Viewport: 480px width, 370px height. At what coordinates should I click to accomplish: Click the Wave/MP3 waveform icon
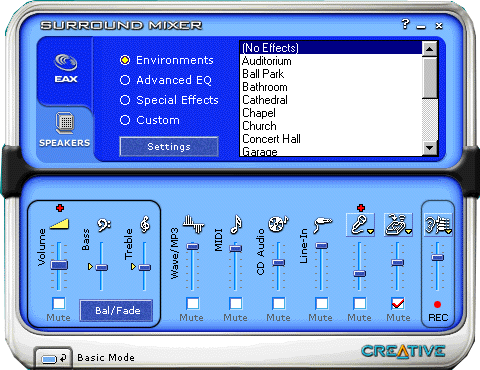coord(193,224)
